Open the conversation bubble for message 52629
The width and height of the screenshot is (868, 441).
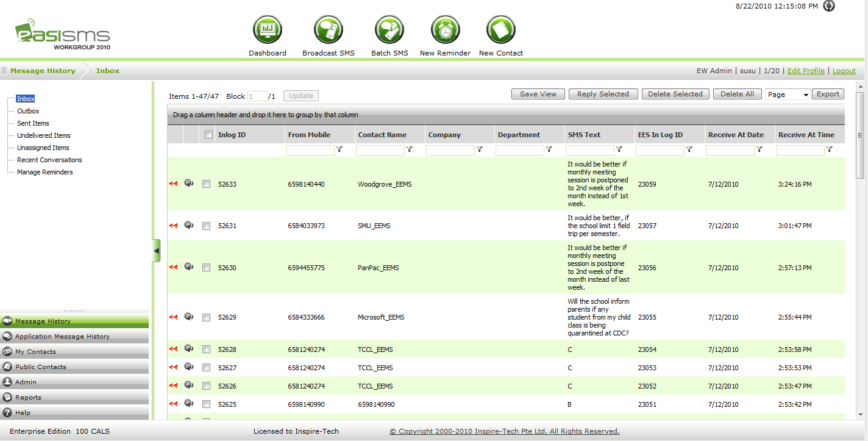pyautogui.click(x=189, y=317)
